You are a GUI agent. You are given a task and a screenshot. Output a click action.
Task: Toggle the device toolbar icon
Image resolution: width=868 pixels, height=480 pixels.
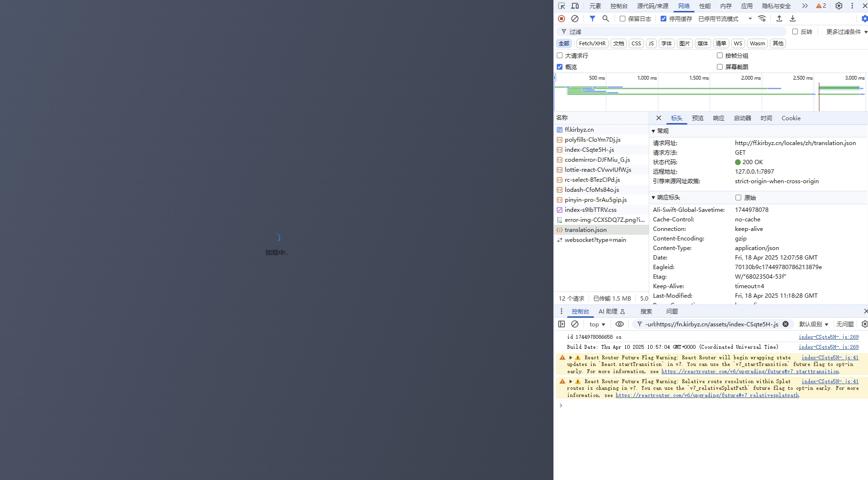click(x=575, y=6)
